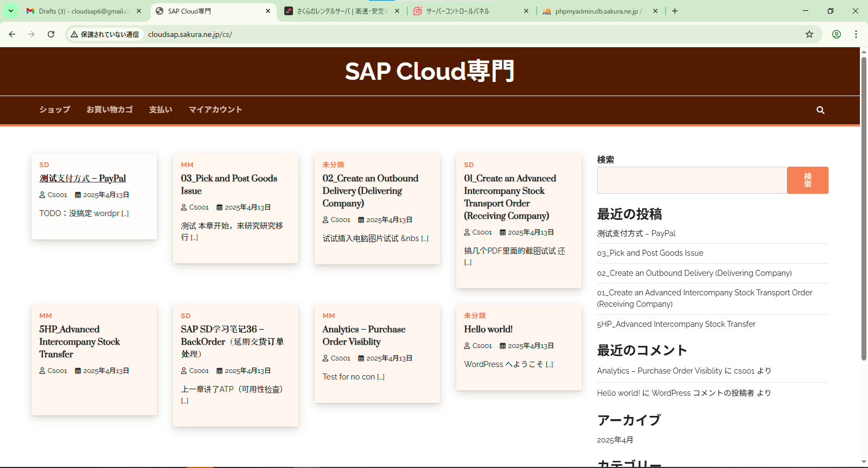Open Chrome three-dot menu
868x468 pixels.
coord(856,34)
